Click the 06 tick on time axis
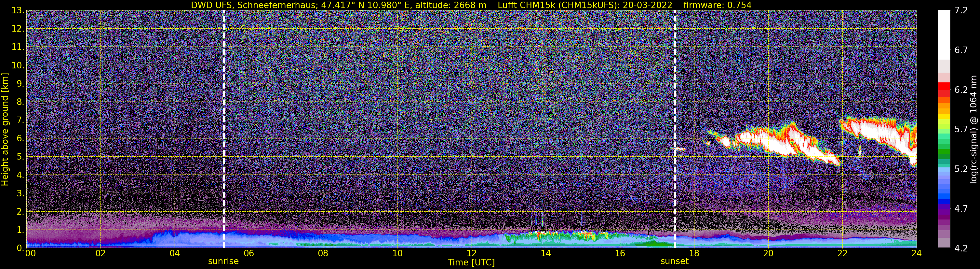The image size is (980, 269). click(248, 253)
